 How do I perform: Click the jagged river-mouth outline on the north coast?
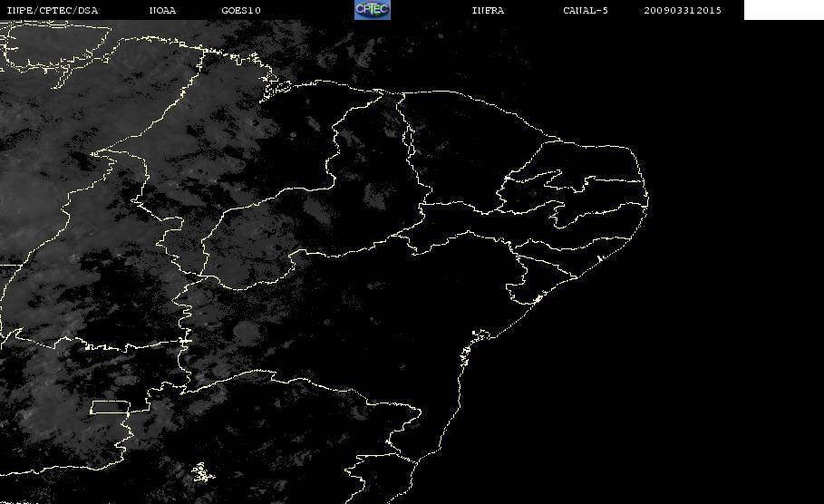pos(276,90)
